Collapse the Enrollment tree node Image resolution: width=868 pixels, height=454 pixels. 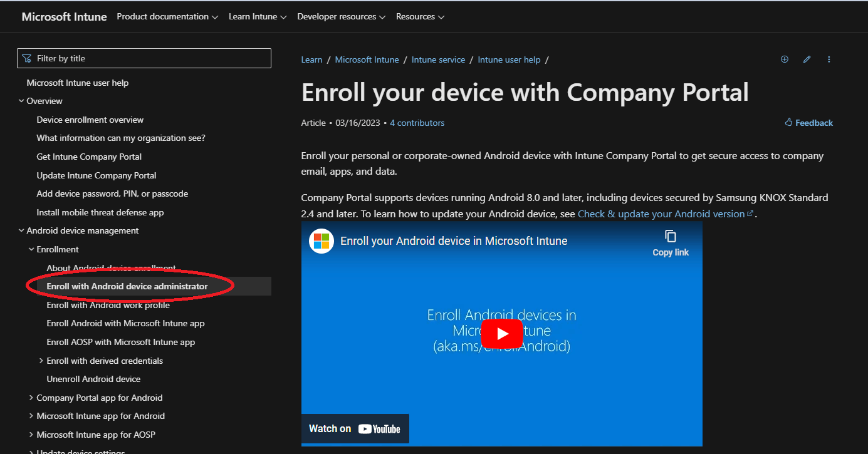(31, 249)
